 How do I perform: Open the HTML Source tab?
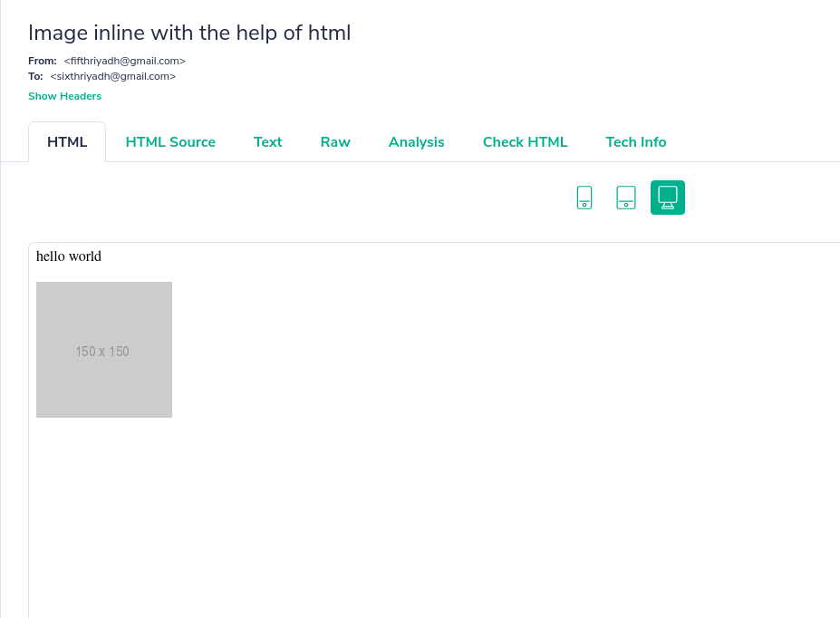pyautogui.click(x=170, y=142)
